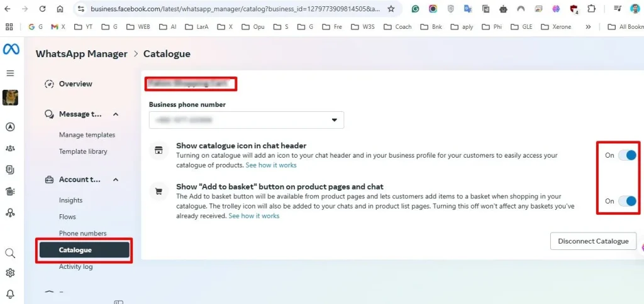Open the W3S bookmarks folder
This screenshot has height=304, width=644.
364,26
